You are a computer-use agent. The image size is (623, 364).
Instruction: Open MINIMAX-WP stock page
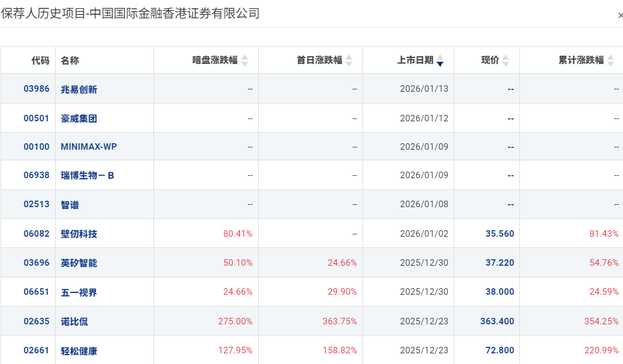click(x=89, y=146)
